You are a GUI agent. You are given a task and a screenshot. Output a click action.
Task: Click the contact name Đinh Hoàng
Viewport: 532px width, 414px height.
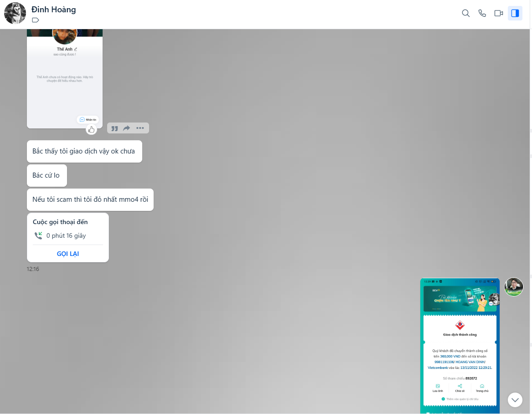pyautogui.click(x=54, y=10)
